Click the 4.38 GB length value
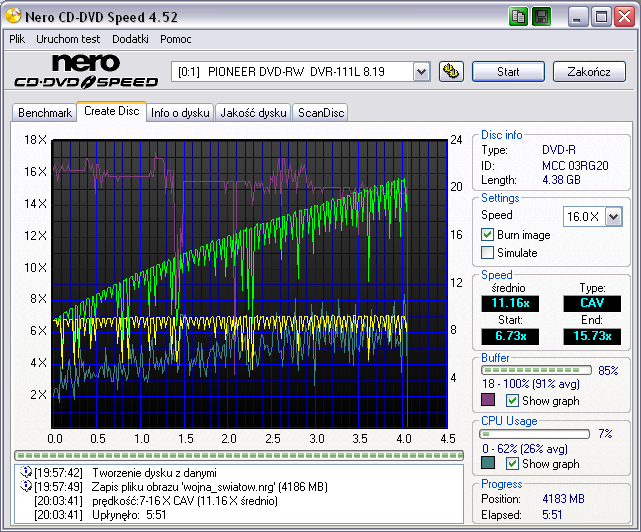Image resolution: width=641 pixels, height=532 pixels. tap(561, 180)
